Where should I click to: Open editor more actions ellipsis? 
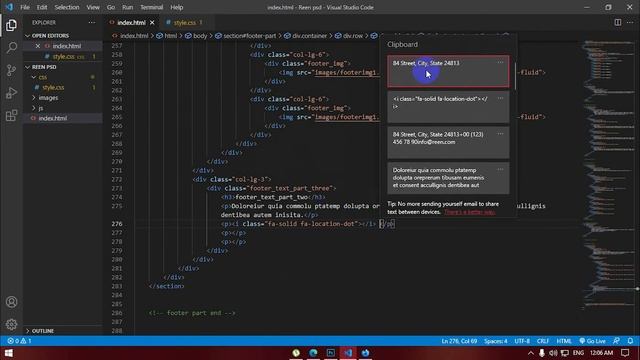(630, 22)
